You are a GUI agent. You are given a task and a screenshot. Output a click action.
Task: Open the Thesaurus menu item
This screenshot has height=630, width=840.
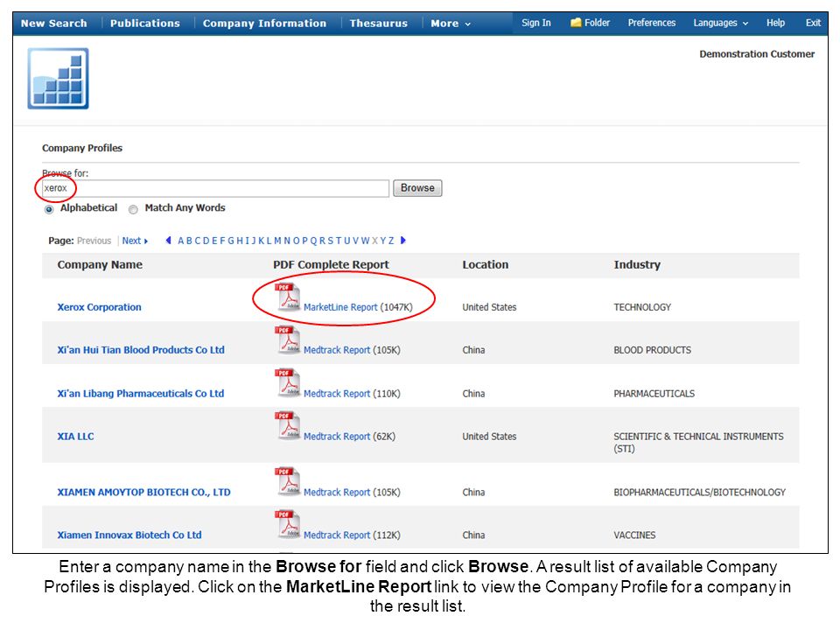pos(379,24)
